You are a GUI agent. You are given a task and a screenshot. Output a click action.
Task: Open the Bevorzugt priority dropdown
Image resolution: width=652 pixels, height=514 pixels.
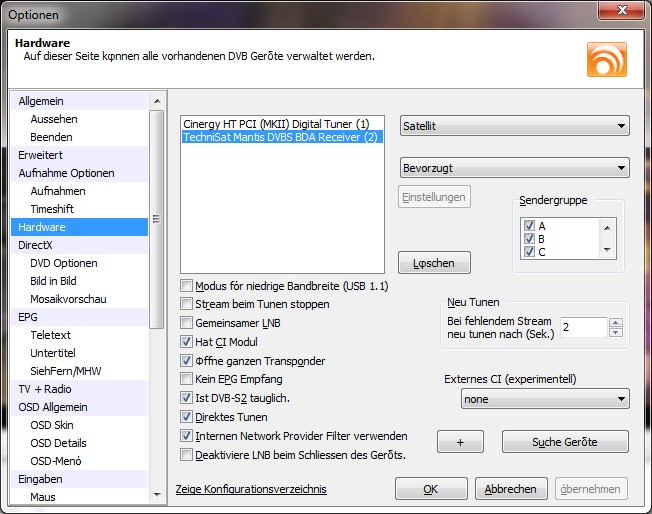click(x=514, y=168)
